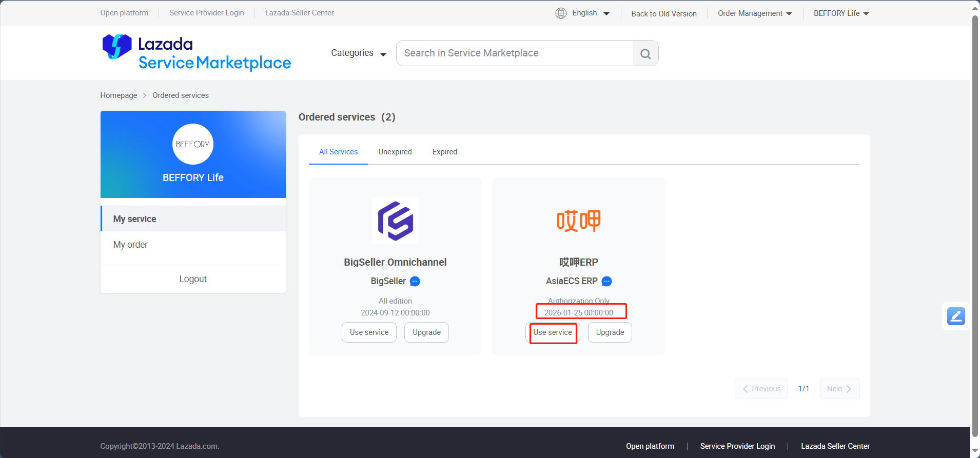
Task: Click the BEFFORY Life profile name
Action: pos(193,177)
